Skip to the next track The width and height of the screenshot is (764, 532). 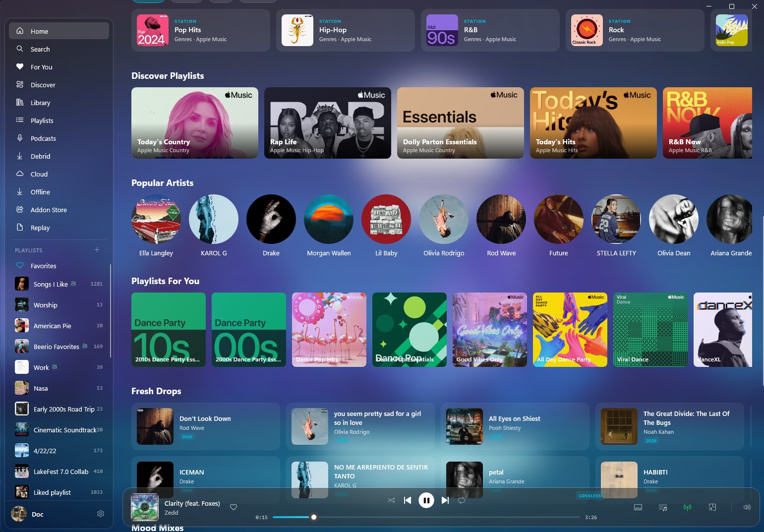click(445, 500)
